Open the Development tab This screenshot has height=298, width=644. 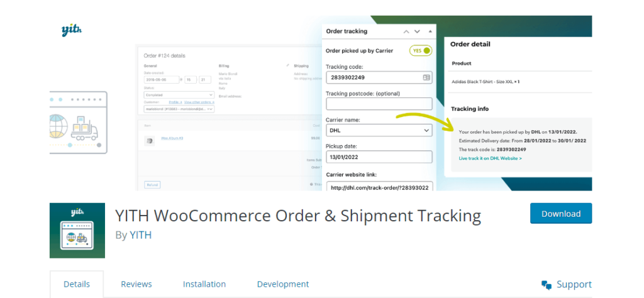point(283,284)
